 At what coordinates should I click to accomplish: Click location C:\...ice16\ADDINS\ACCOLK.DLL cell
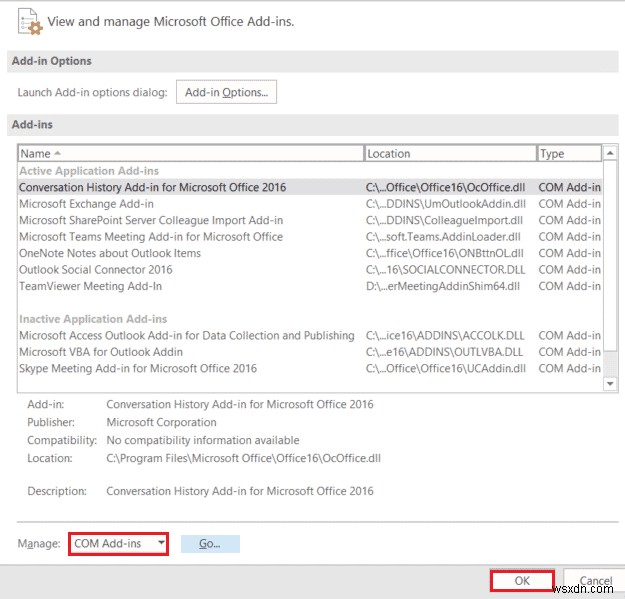(445, 336)
